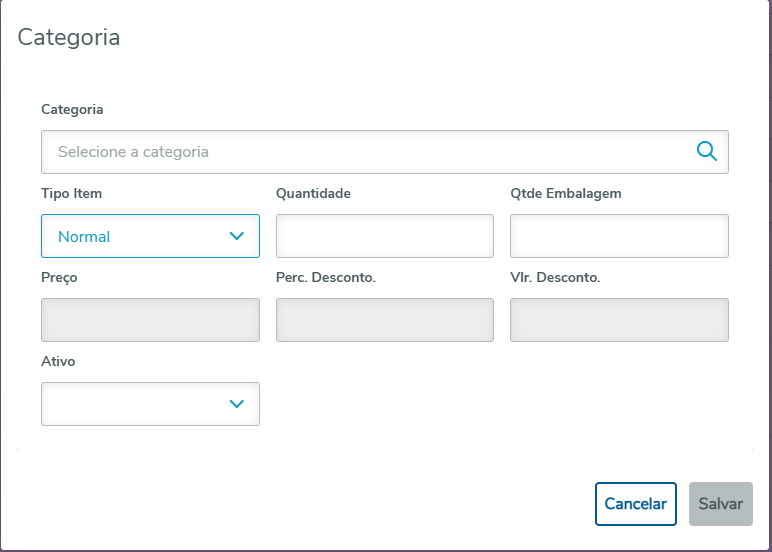Click the Preço label text
This screenshot has width=772, height=552.
(59, 277)
